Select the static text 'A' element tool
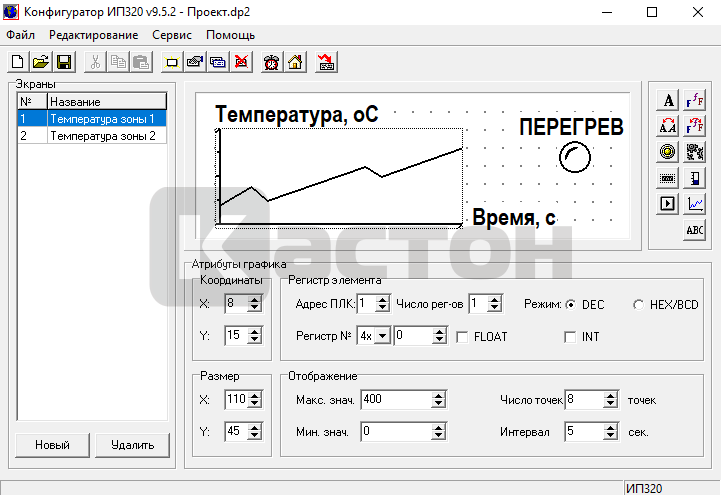This screenshot has width=721, height=495. (668, 99)
